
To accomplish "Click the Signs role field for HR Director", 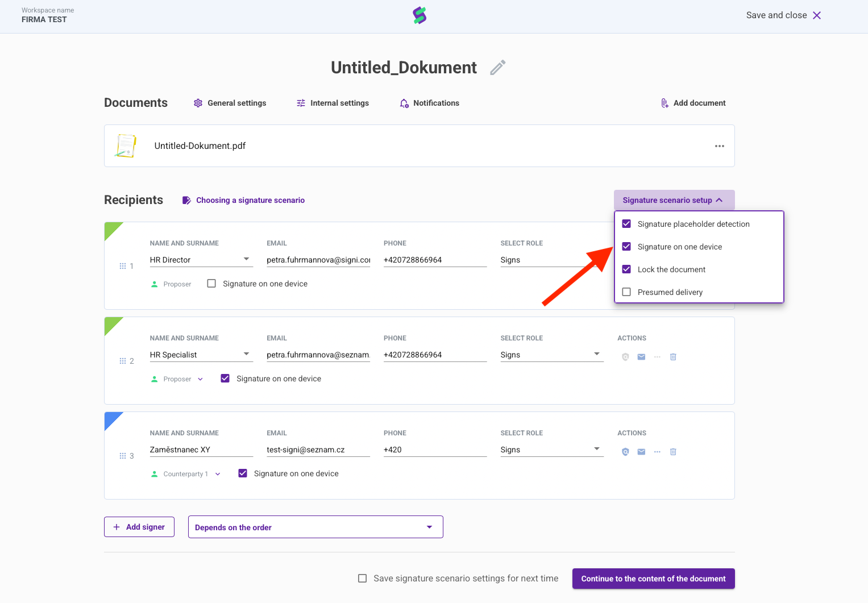I will 552,260.
